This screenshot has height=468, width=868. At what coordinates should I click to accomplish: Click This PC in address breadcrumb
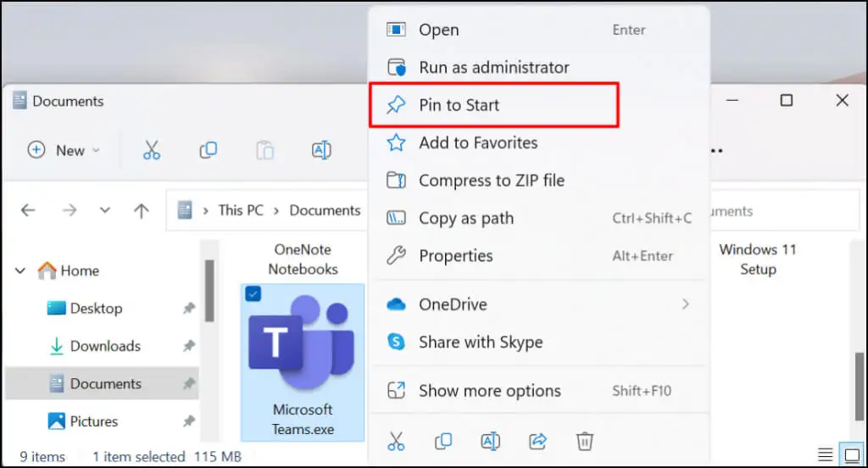241,210
